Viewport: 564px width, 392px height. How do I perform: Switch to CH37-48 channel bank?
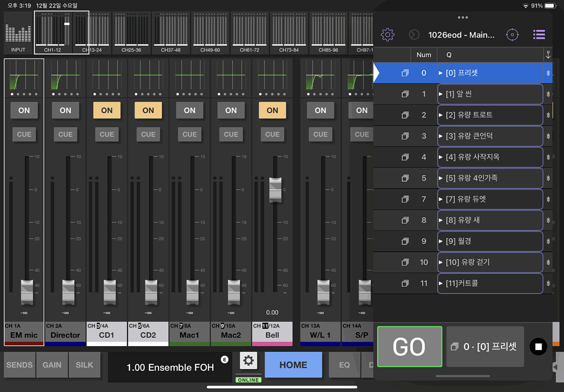pos(171,33)
